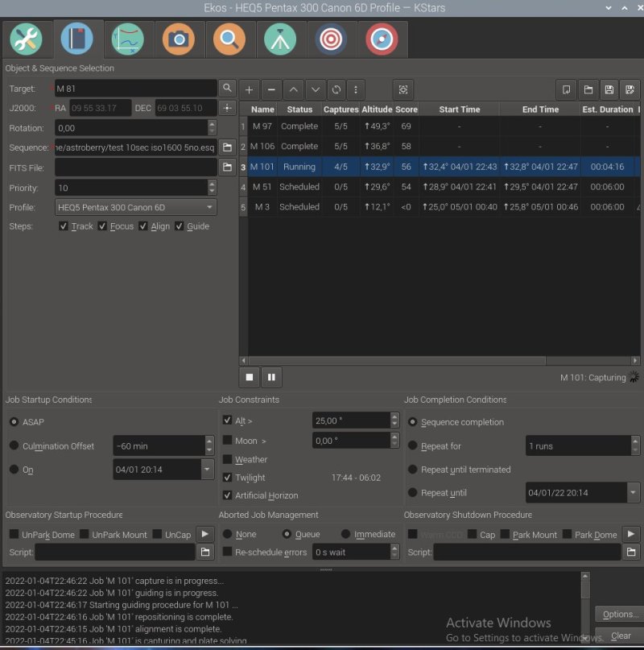Open Repeat until date dropdown arrow
Viewport: 644px width, 650px height.
[633, 492]
